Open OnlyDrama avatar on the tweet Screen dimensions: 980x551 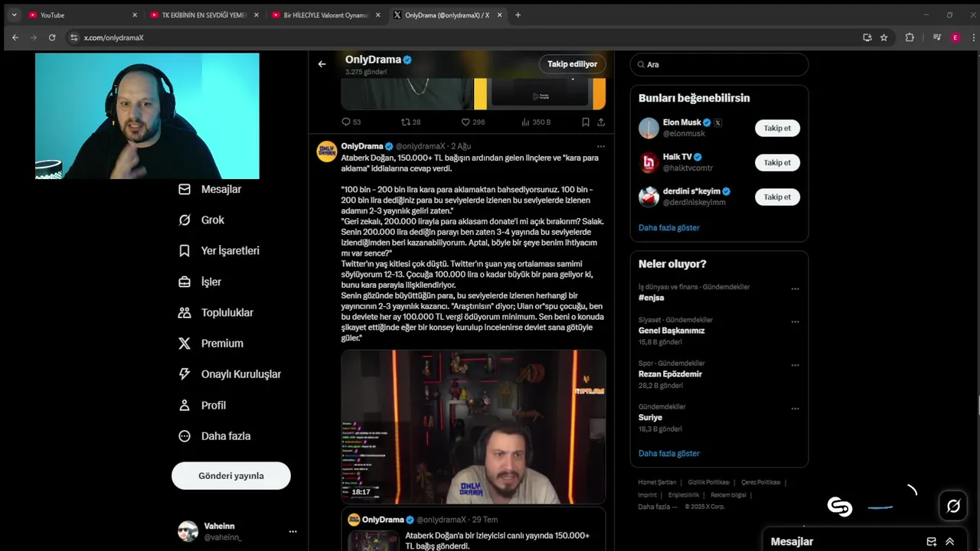click(327, 151)
